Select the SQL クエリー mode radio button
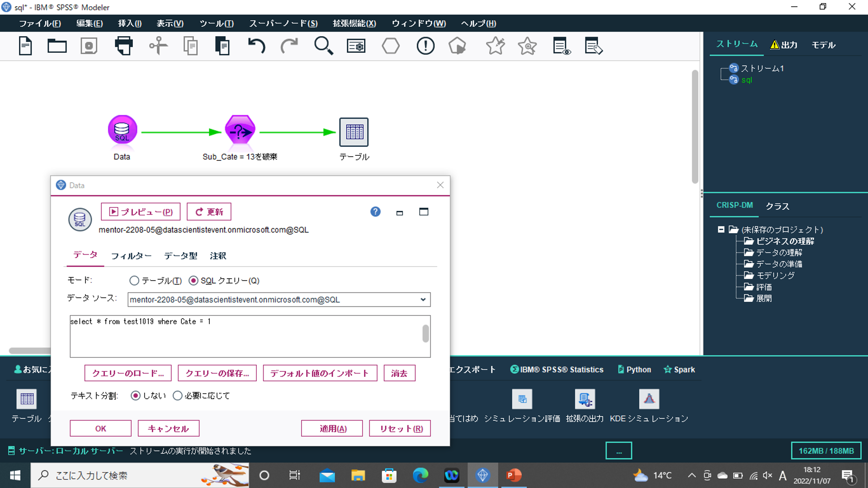 193,281
